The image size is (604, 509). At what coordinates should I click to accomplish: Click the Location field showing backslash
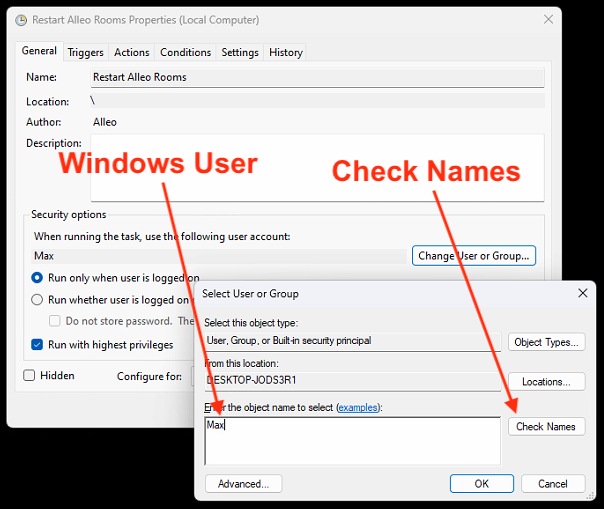click(x=317, y=101)
